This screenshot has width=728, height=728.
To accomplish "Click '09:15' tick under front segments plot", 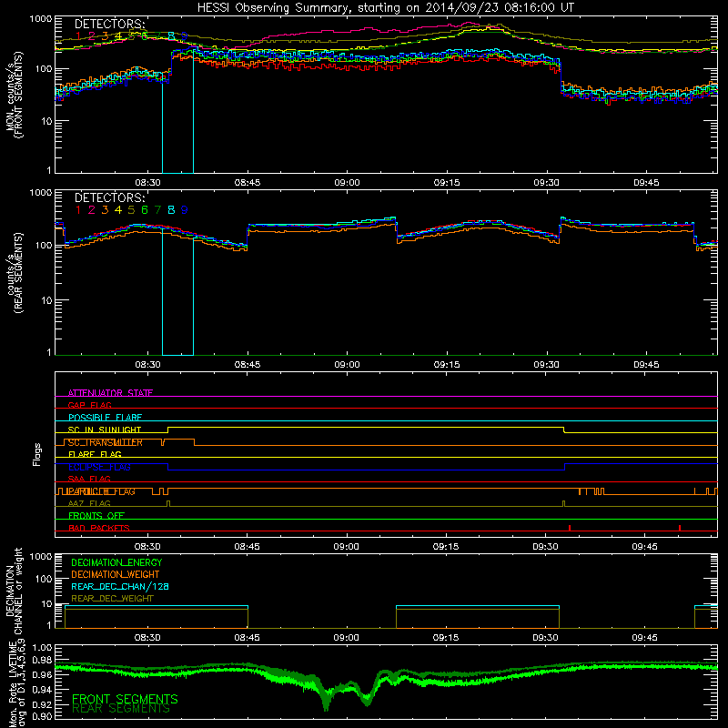I will [x=447, y=183].
